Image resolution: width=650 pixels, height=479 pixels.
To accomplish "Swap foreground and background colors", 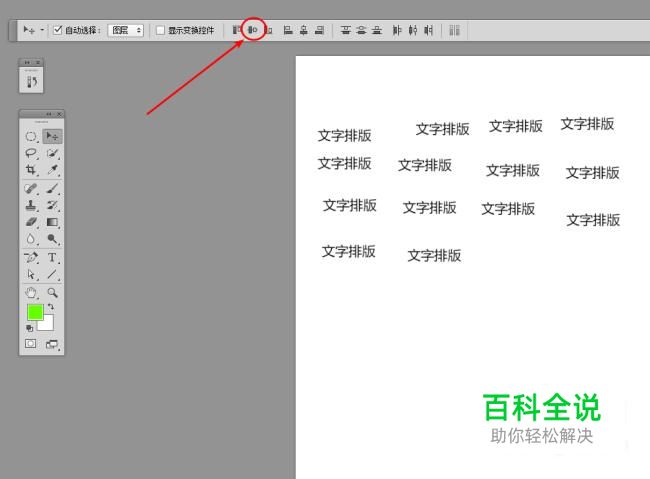I will [51, 307].
